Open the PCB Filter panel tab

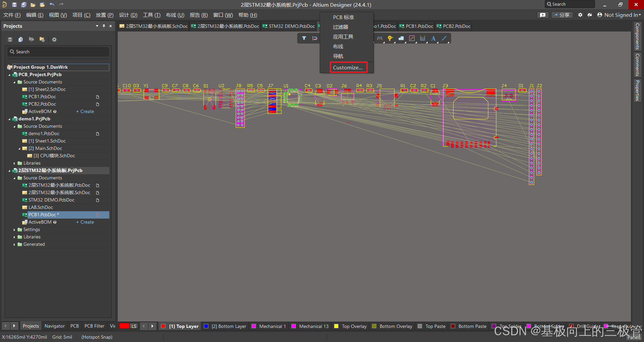point(94,326)
